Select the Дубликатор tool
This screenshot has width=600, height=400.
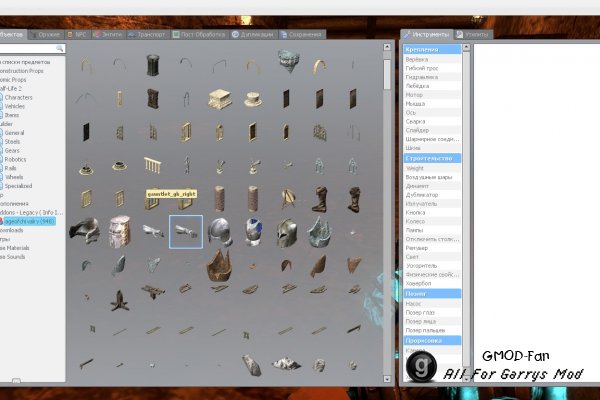coord(432,195)
